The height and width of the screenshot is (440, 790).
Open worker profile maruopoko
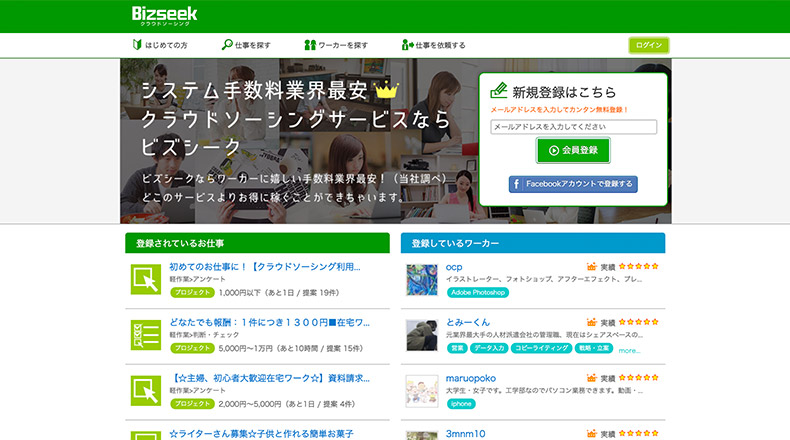[x=471, y=378]
